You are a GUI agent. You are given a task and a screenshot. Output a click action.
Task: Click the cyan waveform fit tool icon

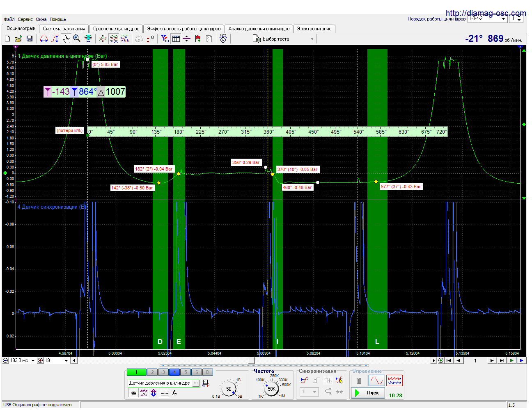coord(88,39)
